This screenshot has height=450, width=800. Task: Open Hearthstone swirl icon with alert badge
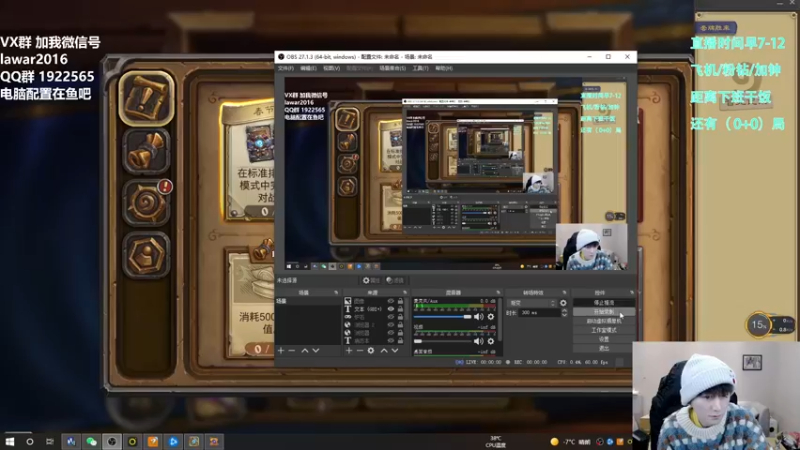[146, 203]
